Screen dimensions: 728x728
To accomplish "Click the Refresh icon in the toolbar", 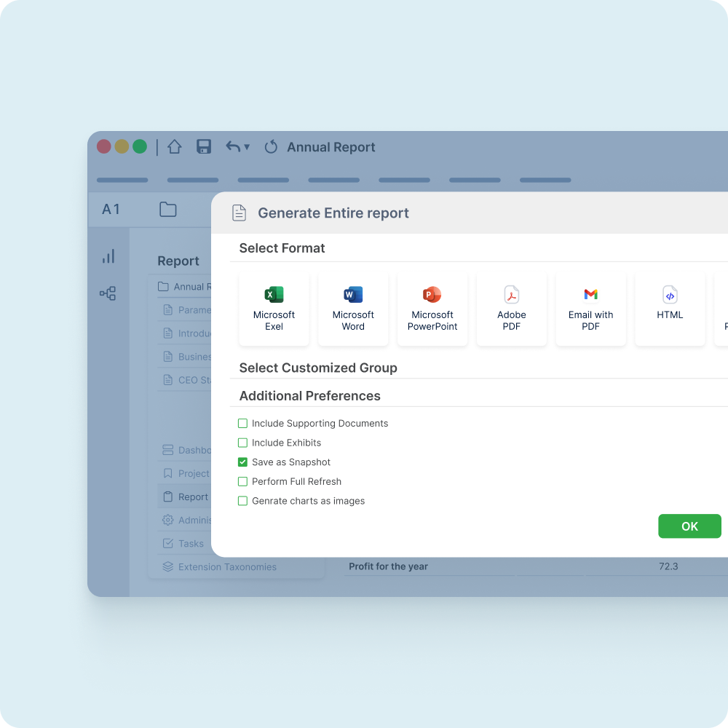I will (271, 146).
